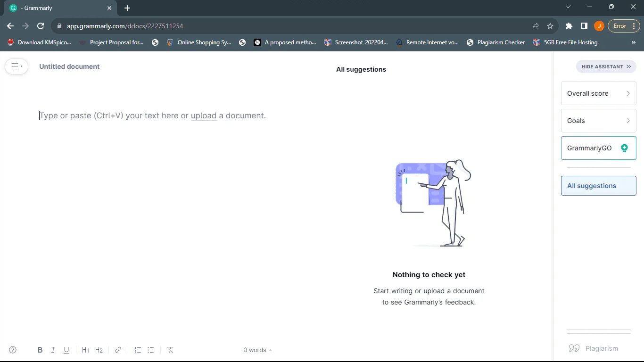Expand the word count menu
The width and height of the screenshot is (644, 362).
(257, 350)
